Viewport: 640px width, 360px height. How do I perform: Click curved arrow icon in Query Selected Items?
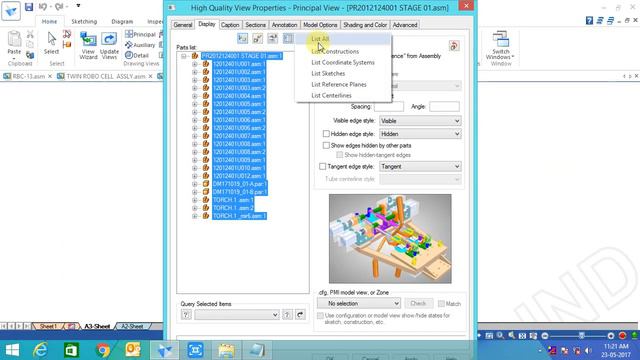click(300, 315)
